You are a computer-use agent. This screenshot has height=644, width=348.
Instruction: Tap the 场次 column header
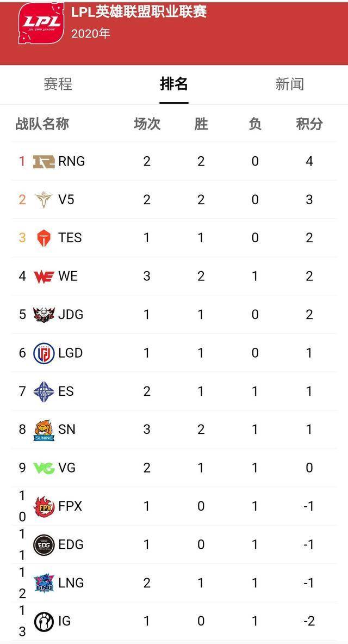pos(147,124)
